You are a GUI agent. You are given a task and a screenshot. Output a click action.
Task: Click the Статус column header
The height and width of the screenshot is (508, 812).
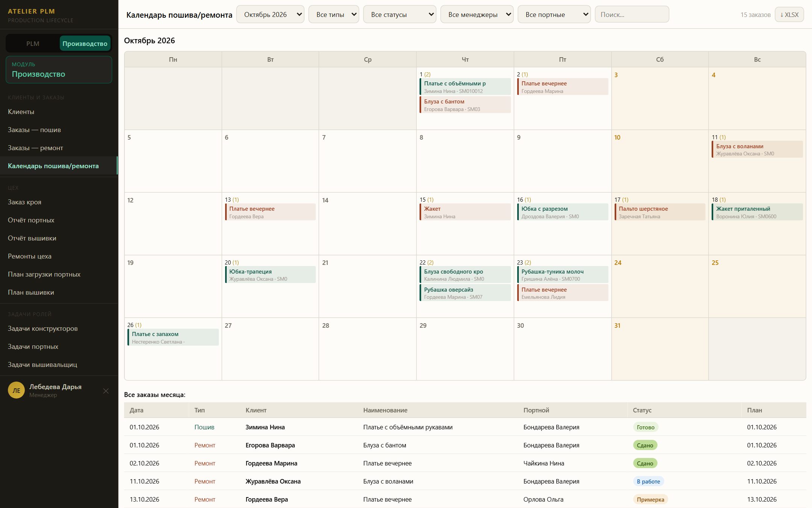[642, 410]
